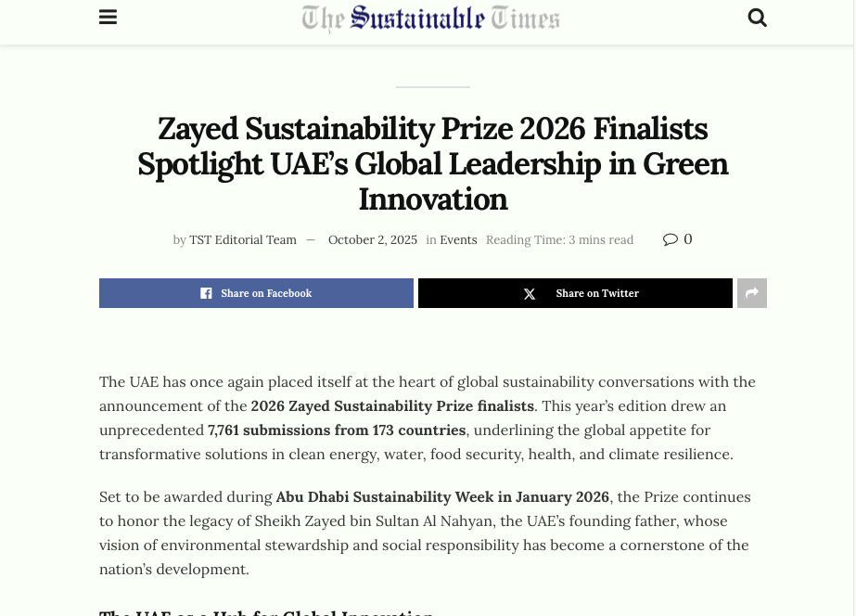The image size is (856, 616).
Task: Click 'The UAE as a Hub' subheading
Action: (x=266, y=611)
